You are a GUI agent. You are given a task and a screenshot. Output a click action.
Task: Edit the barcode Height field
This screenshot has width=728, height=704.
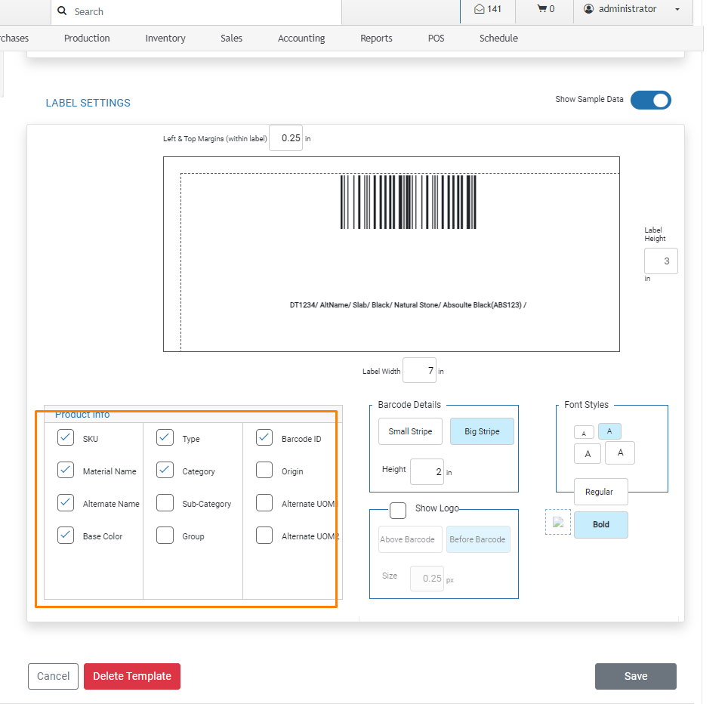pos(427,472)
